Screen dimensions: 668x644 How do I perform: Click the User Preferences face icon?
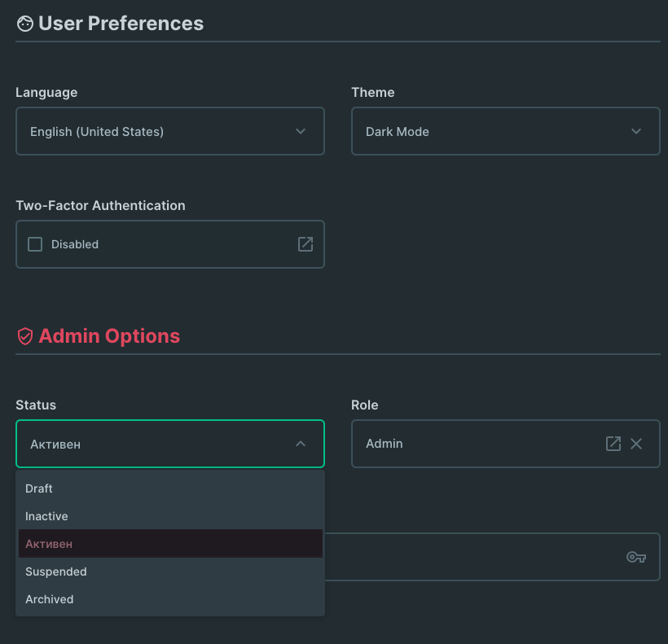point(24,24)
